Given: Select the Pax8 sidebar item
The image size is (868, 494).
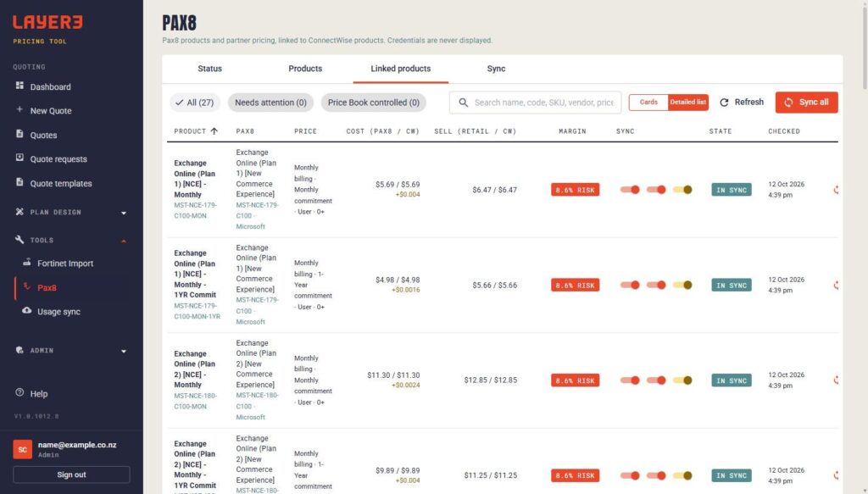Looking at the screenshot, I should [x=47, y=287].
